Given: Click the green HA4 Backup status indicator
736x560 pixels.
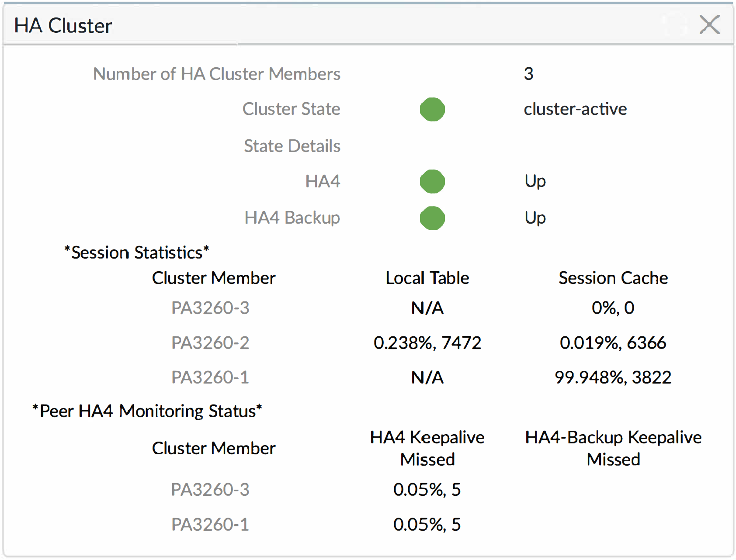Looking at the screenshot, I should [432, 218].
